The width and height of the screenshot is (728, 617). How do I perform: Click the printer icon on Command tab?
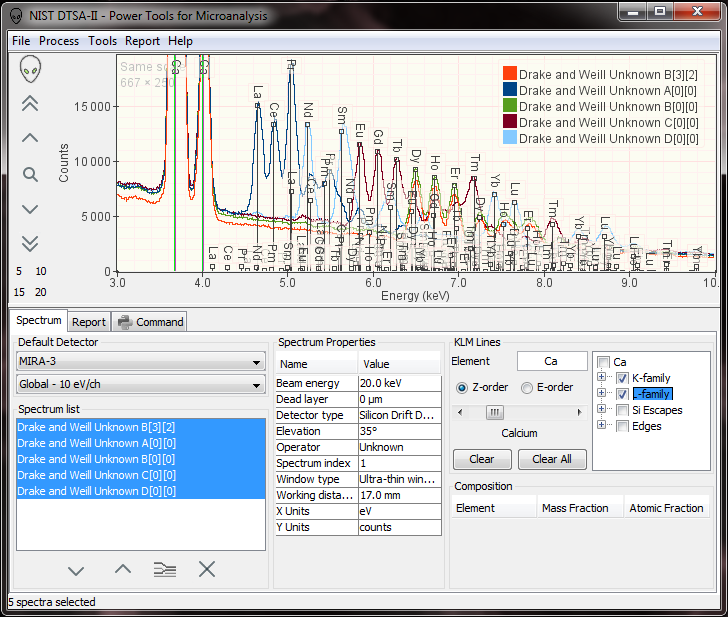coord(124,322)
